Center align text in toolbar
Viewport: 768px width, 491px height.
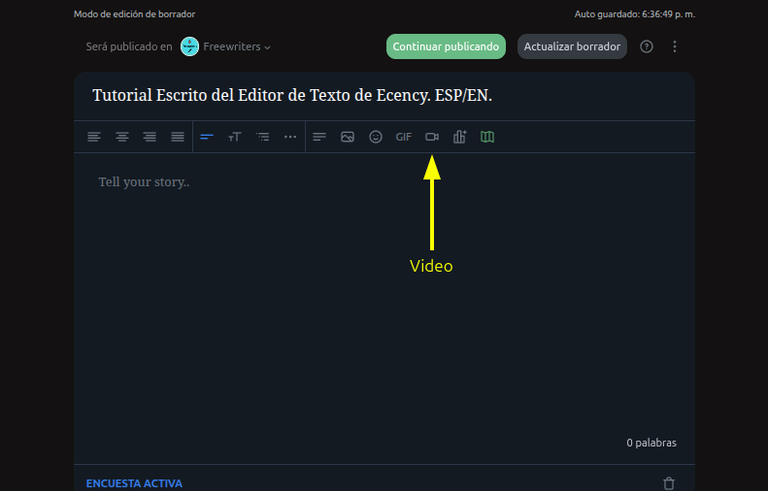click(122, 137)
